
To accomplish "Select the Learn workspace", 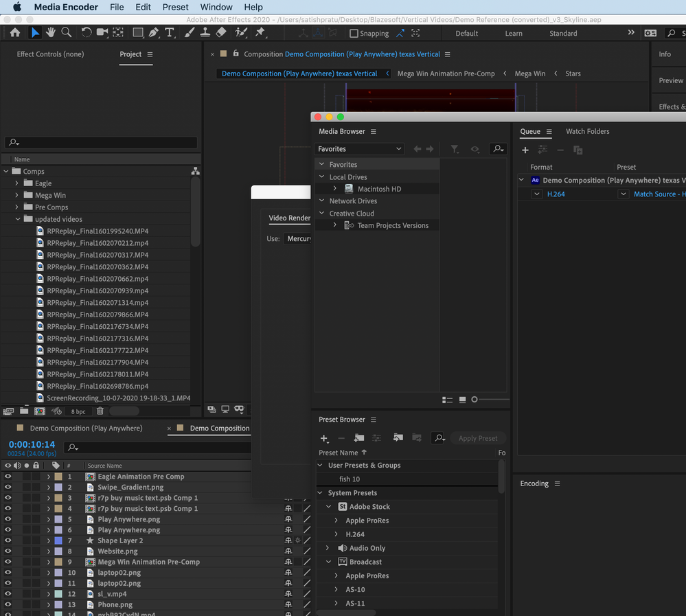I will [513, 33].
